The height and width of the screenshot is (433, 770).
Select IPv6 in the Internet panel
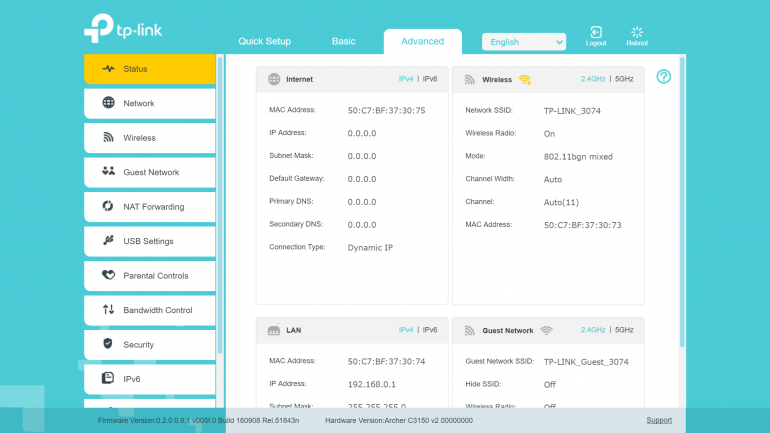(430, 79)
